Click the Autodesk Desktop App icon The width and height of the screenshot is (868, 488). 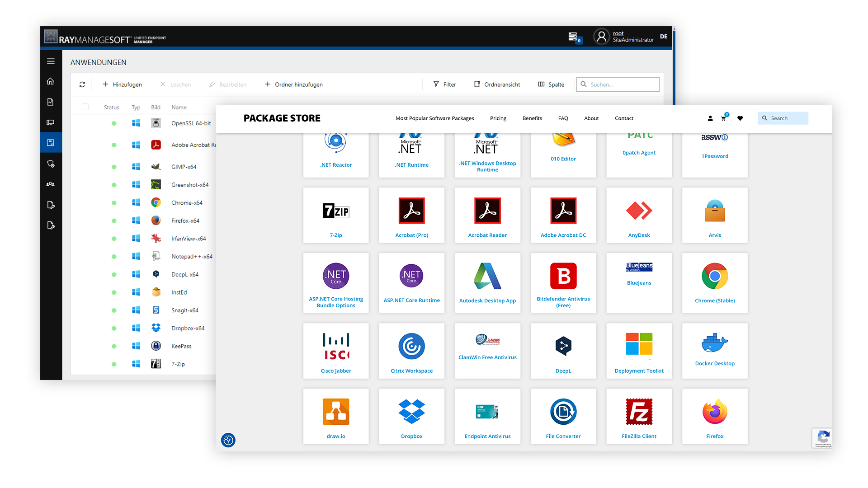click(x=487, y=276)
